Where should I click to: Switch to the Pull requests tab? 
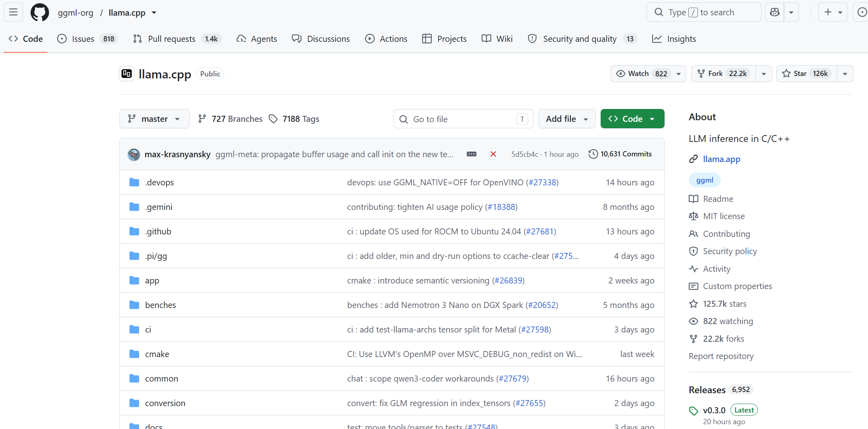(177, 39)
